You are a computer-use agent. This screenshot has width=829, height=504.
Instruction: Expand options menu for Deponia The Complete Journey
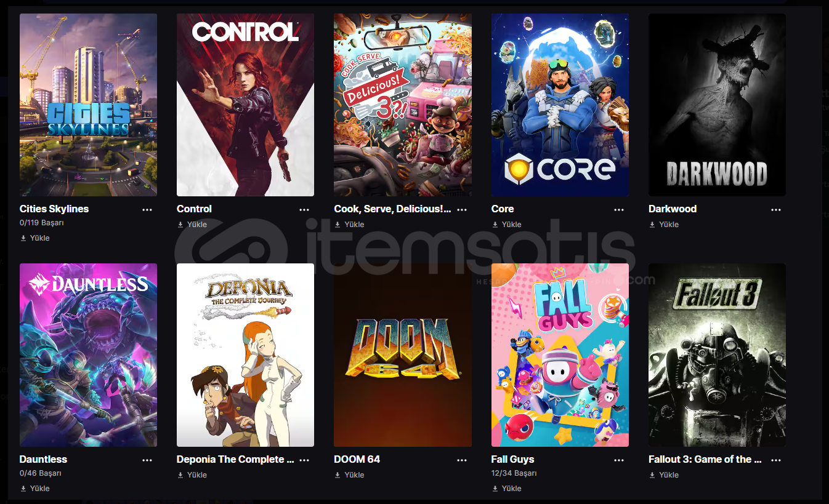[x=304, y=460]
